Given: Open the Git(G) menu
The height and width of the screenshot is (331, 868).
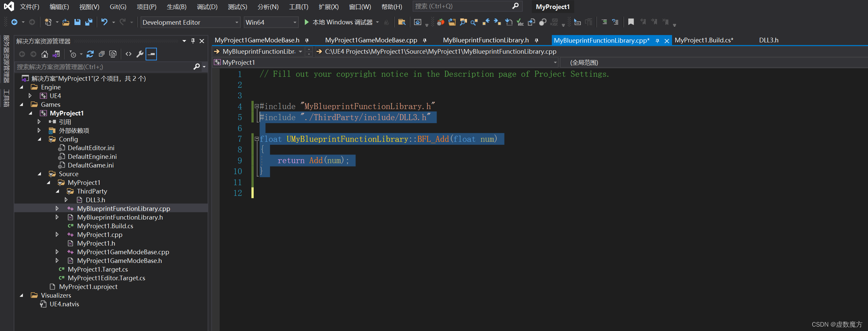Looking at the screenshot, I should 118,7.
